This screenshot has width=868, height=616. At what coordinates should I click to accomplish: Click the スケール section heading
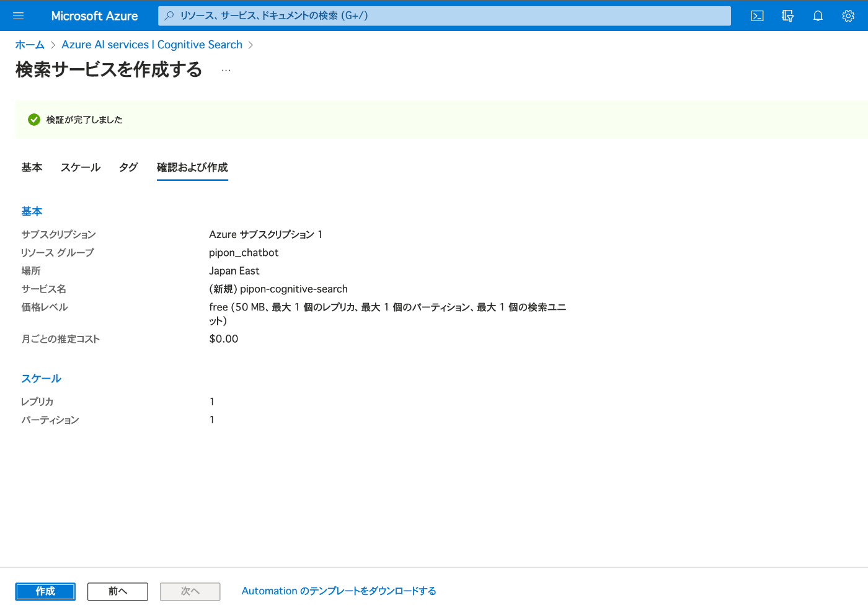click(41, 379)
